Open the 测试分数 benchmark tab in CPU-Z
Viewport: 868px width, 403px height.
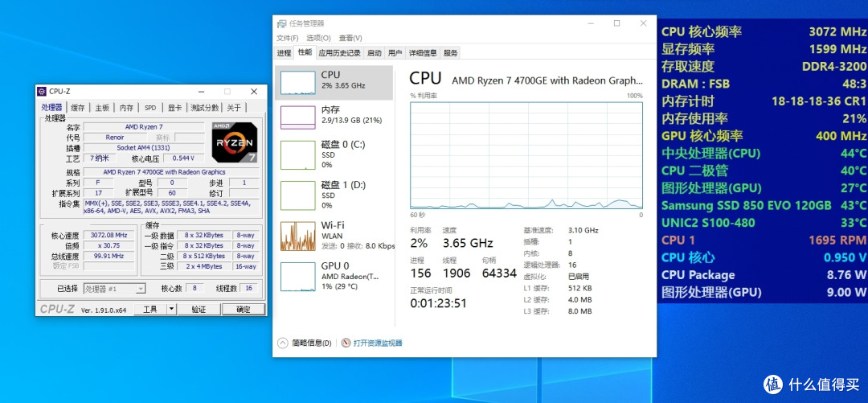204,108
